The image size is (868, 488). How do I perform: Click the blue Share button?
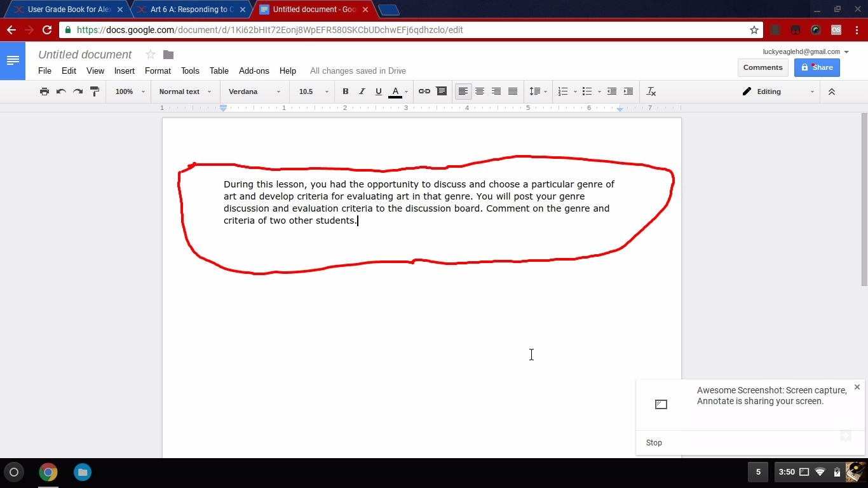817,67
